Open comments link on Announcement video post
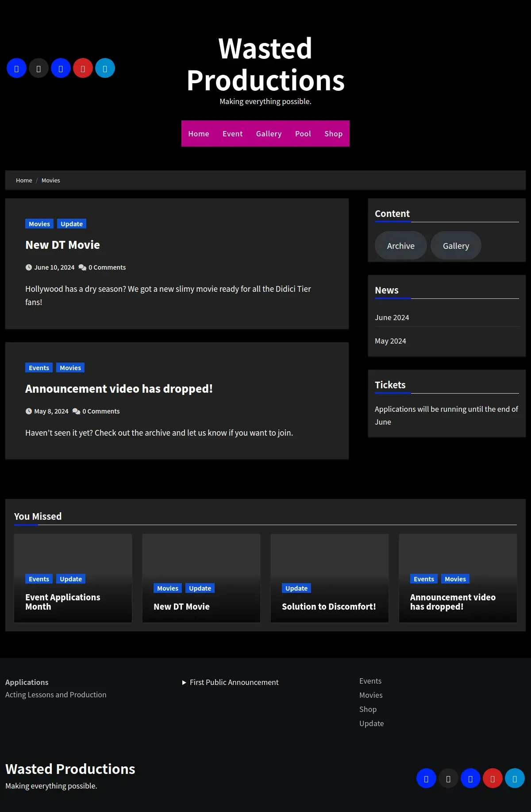 pos(101,411)
